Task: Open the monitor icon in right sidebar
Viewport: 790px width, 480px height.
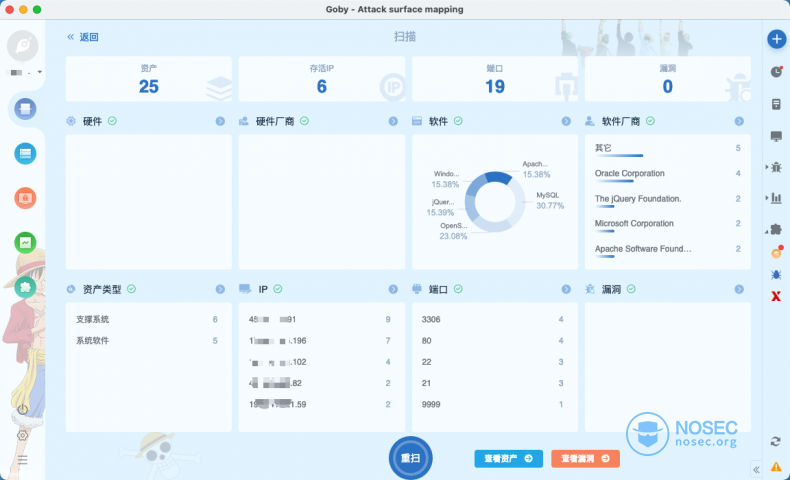Action: pyautogui.click(x=776, y=136)
